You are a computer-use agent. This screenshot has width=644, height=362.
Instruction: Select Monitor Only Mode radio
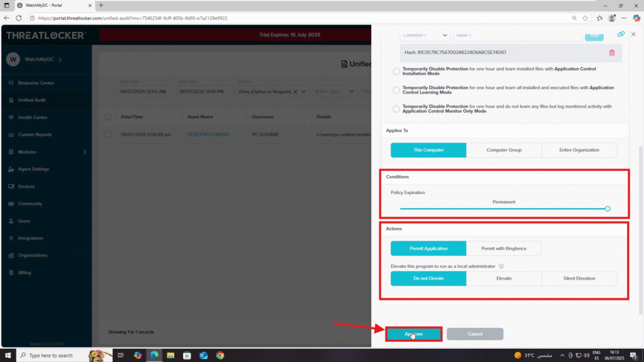(396, 109)
